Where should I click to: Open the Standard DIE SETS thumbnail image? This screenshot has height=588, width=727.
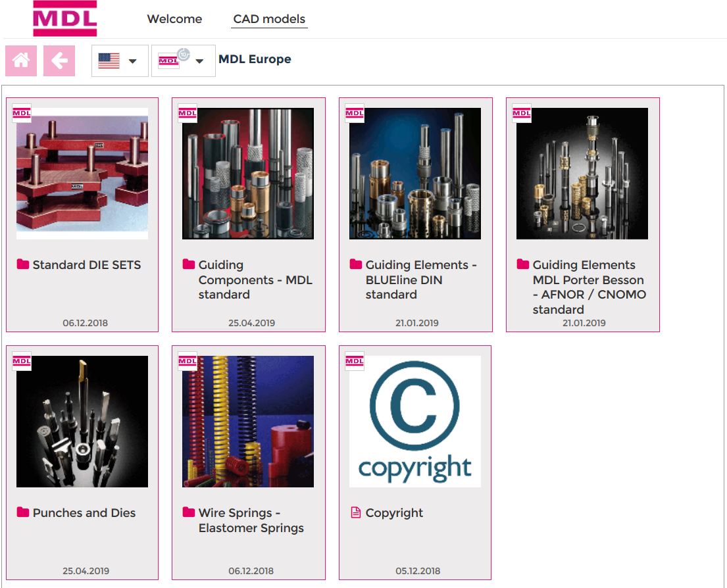pyautogui.click(x=82, y=174)
